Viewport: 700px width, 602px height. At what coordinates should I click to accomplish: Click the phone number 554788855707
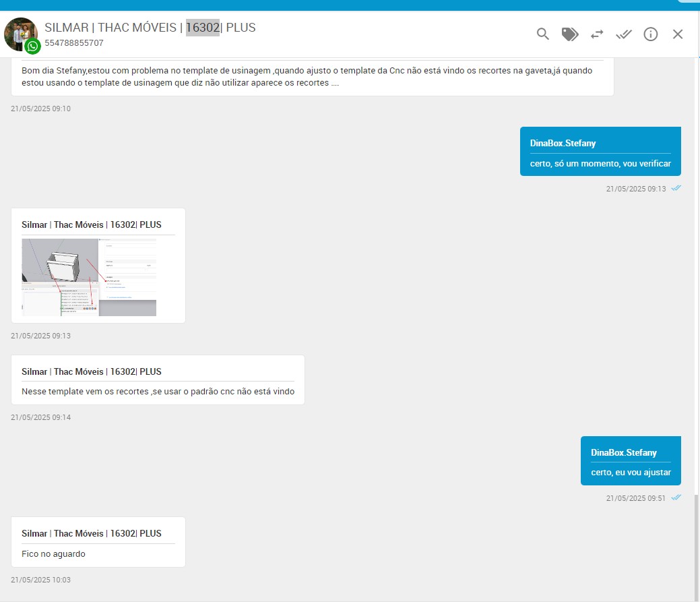tap(74, 43)
